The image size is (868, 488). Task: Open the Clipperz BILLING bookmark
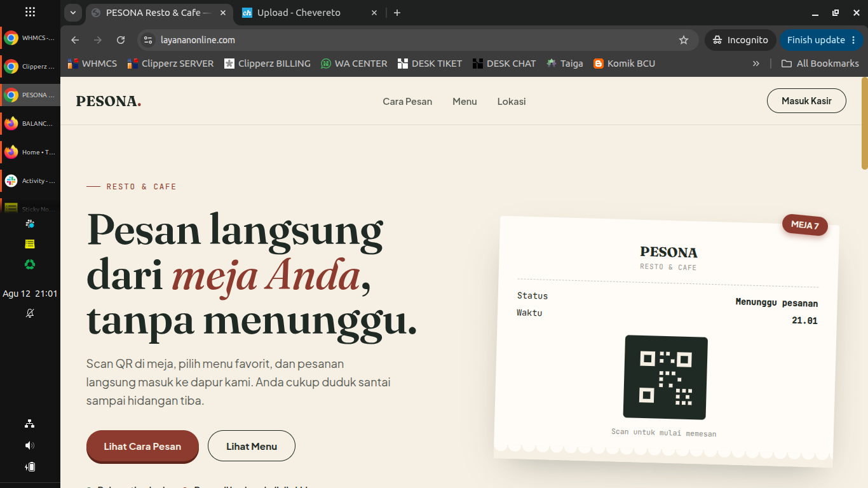point(268,64)
